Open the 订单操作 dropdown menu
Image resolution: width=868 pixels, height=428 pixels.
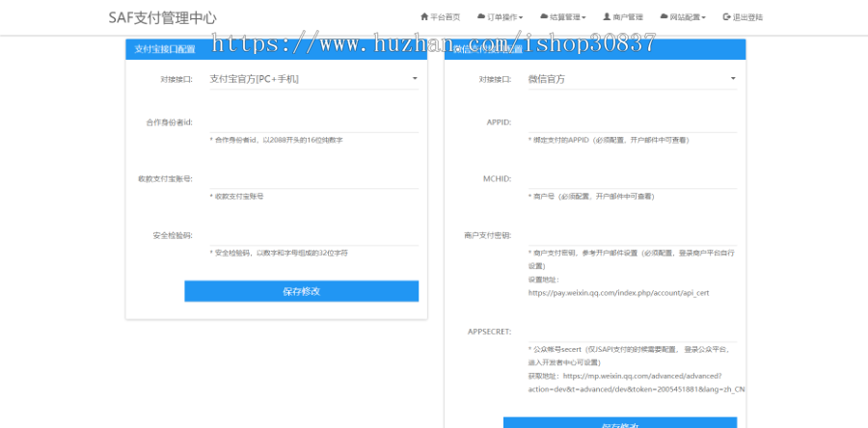pyautogui.click(x=504, y=17)
